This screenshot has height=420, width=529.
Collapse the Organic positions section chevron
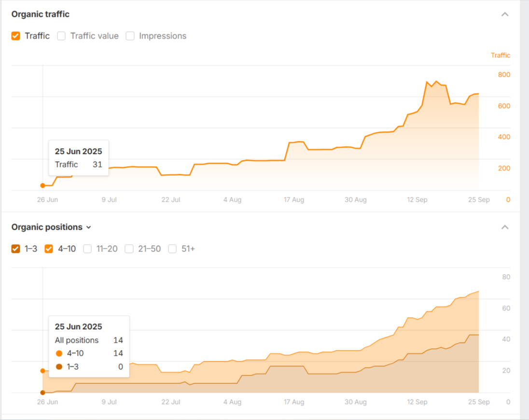click(505, 227)
